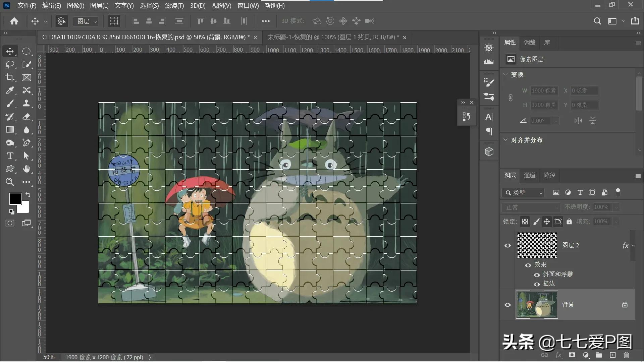This screenshot has width=644, height=362.
Task: Select the Lasso tool
Action: [x=10, y=64]
